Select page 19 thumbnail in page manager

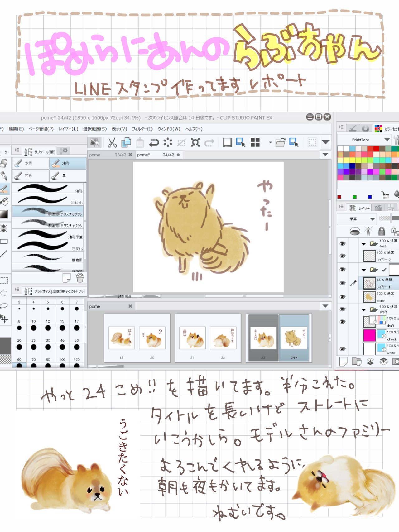coord(121,338)
